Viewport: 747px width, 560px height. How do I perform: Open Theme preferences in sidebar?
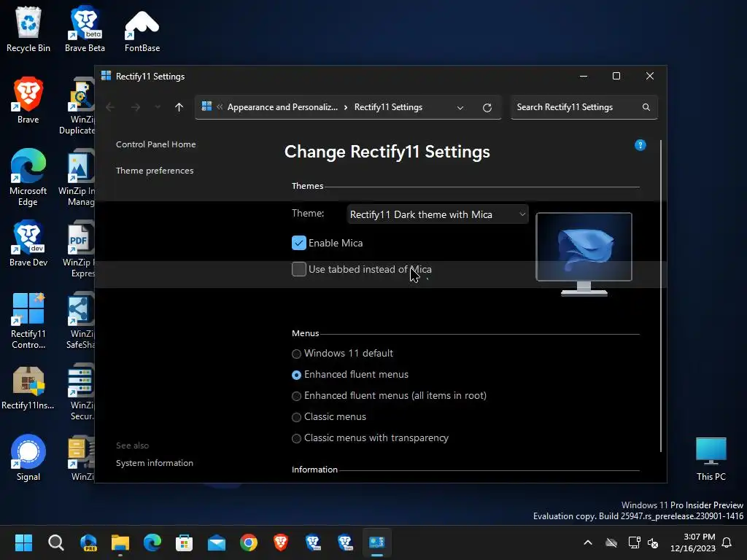click(155, 171)
